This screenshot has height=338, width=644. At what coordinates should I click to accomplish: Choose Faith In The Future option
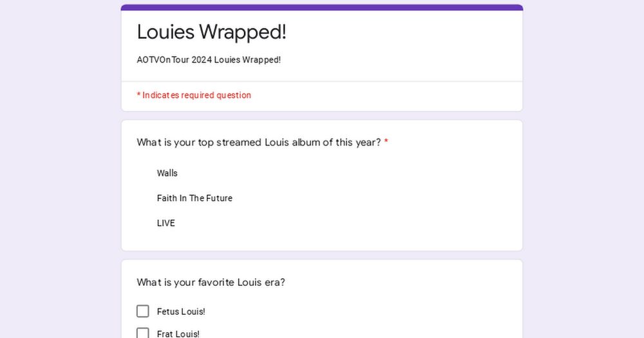click(194, 198)
